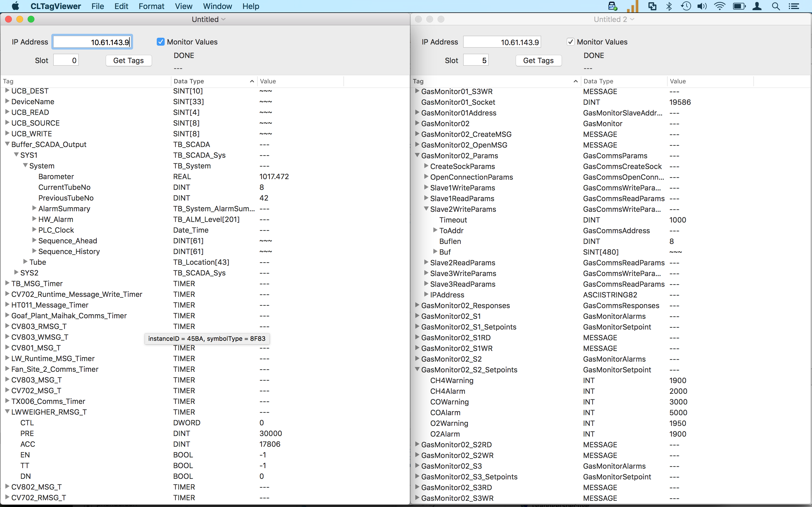Viewport: 812px width, 507px height.
Task: Click the Wi-Fi status icon
Action: 720,6
